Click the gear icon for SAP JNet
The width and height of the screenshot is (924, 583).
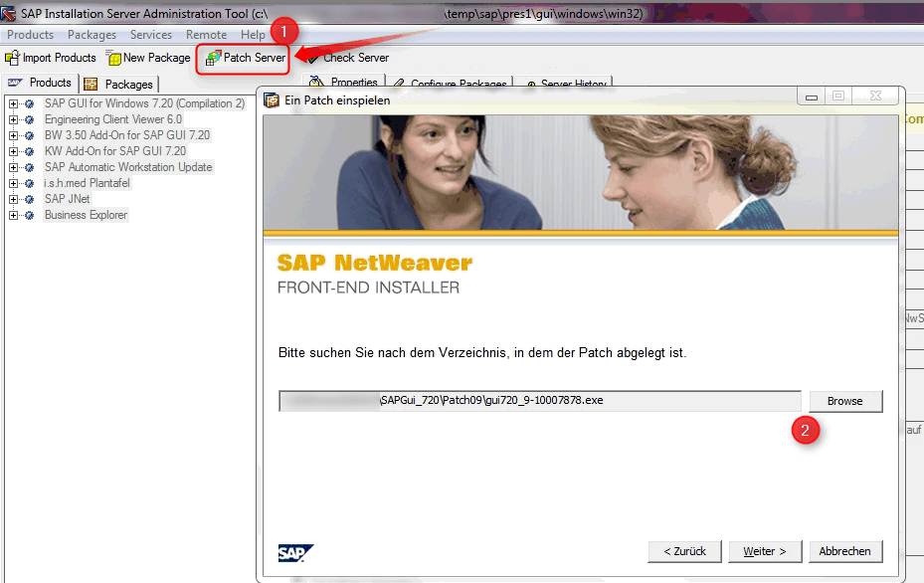coord(29,199)
